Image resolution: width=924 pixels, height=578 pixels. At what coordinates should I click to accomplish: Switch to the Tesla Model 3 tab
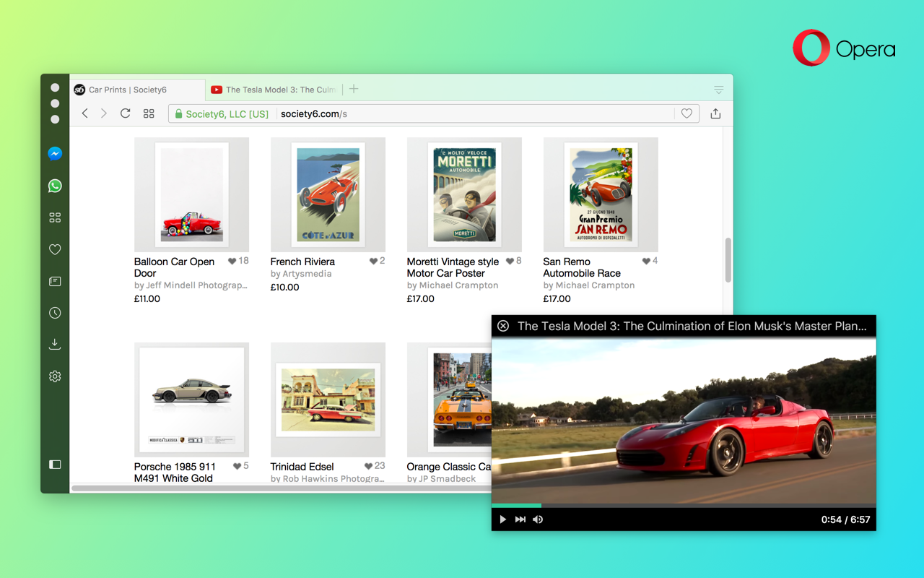click(x=273, y=89)
